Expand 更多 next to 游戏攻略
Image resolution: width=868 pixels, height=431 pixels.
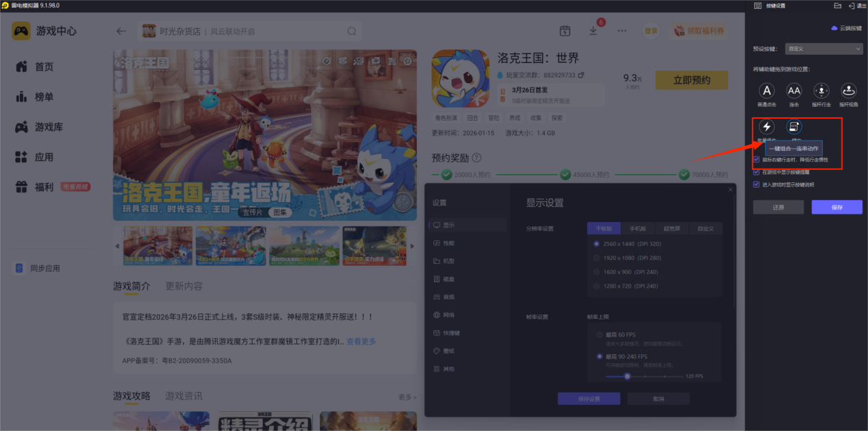click(x=407, y=397)
